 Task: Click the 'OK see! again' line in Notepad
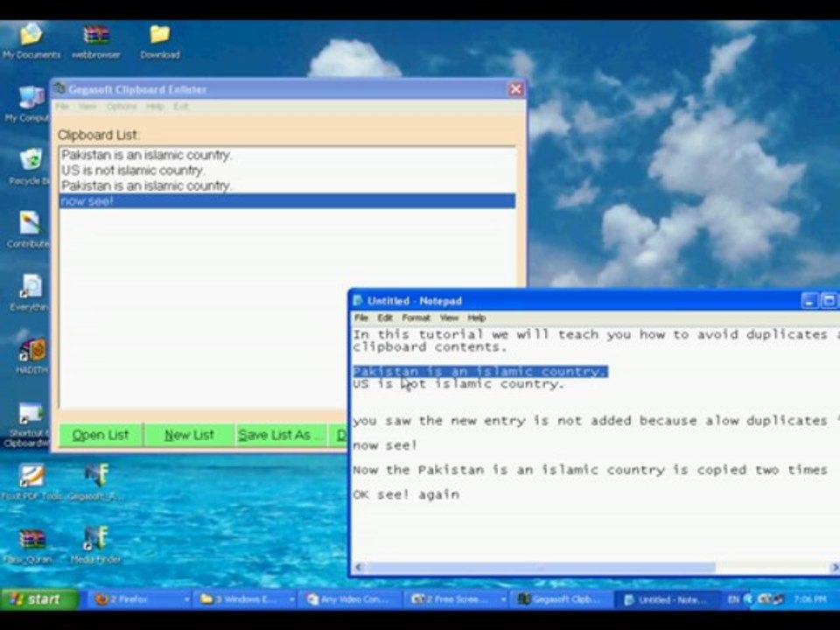(406, 494)
